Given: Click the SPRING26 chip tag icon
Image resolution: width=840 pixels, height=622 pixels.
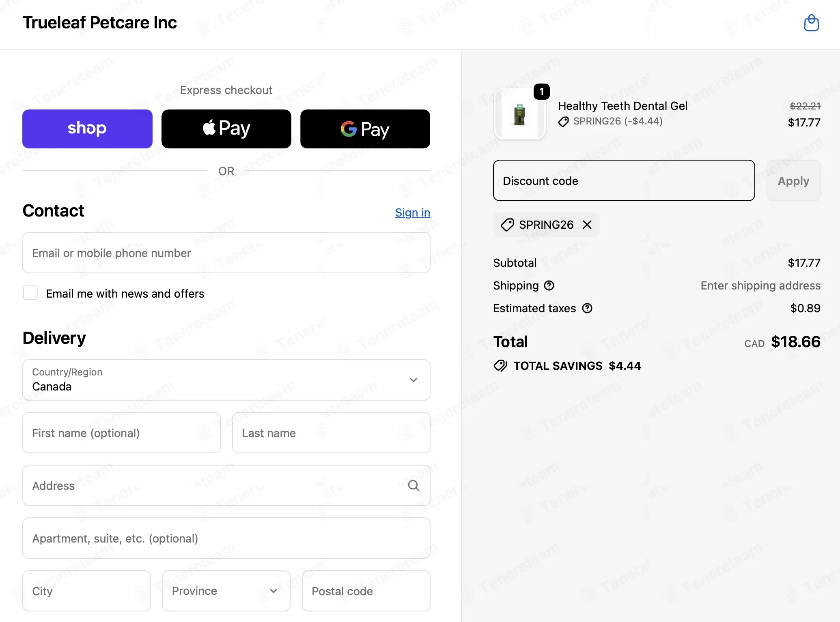Looking at the screenshot, I should pos(507,225).
